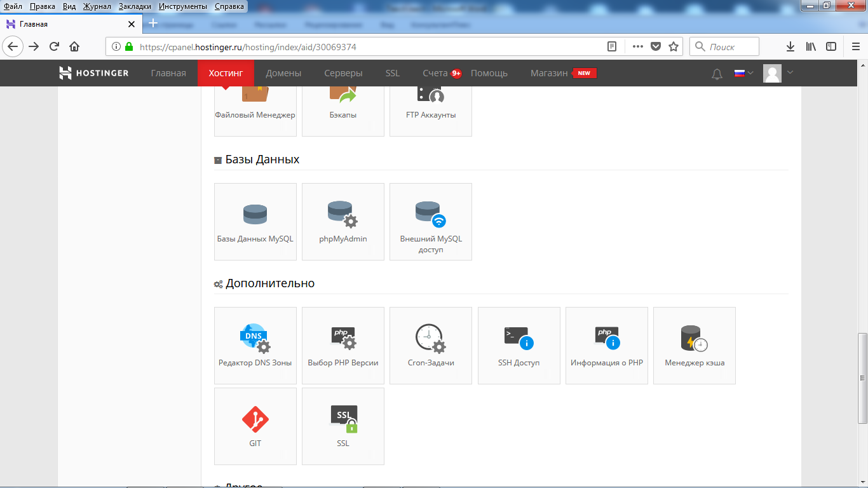Open the Редактор DNS Зоны tool
The width and height of the screenshot is (868, 488).
tap(255, 345)
